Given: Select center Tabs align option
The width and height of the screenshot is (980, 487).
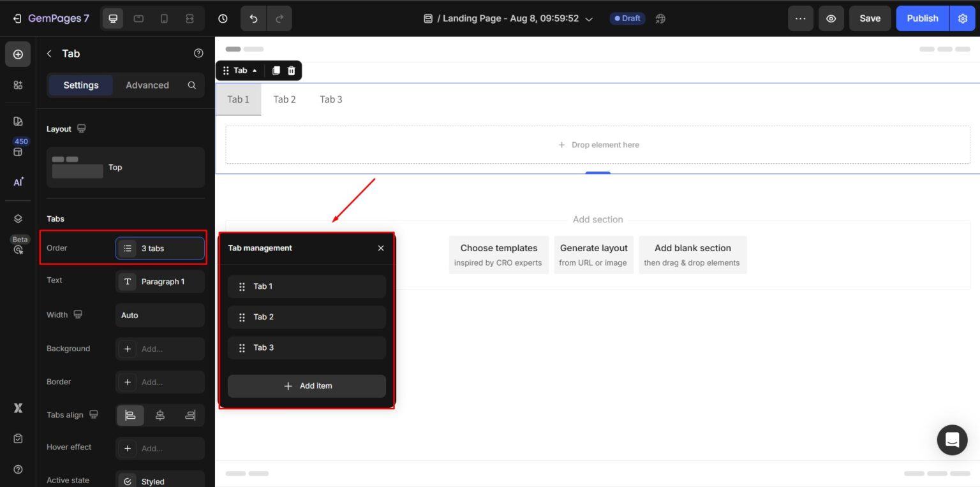Looking at the screenshot, I should (x=160, y=415).
